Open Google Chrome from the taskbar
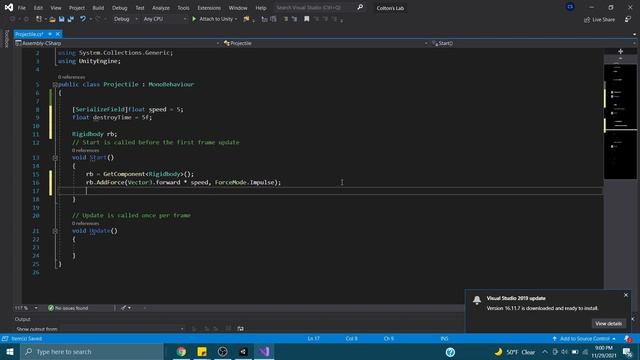Viewport: 640px width, 360px height. pyautogui.click(x=181, y=352)
